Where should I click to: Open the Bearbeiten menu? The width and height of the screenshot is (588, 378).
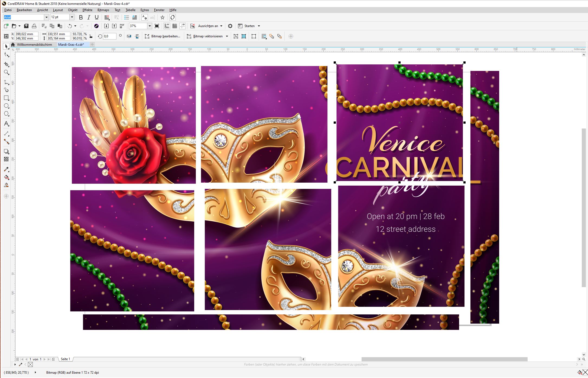click(24, 10)
